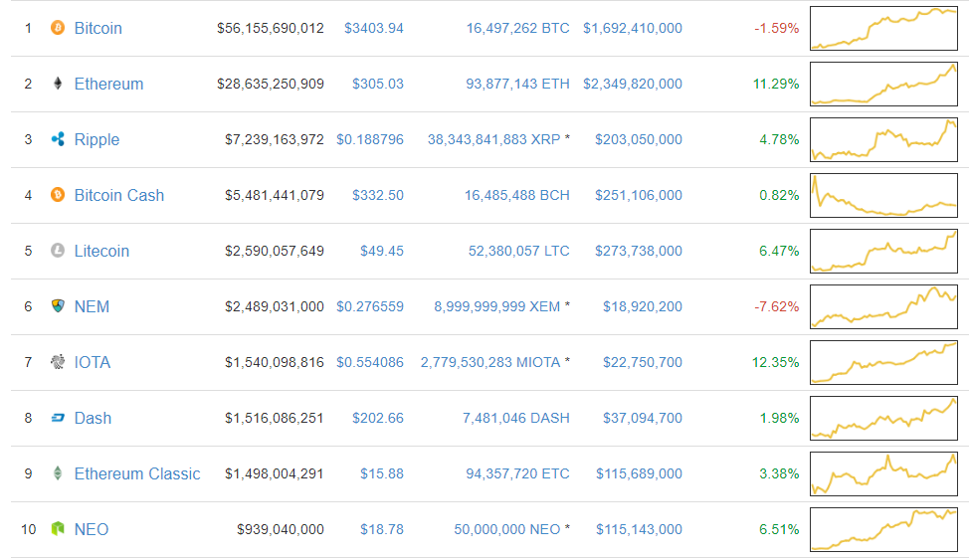Click supply 16,497,262 BTC
This screenshot has width=969, height=560.
click(x=518, y=29)
